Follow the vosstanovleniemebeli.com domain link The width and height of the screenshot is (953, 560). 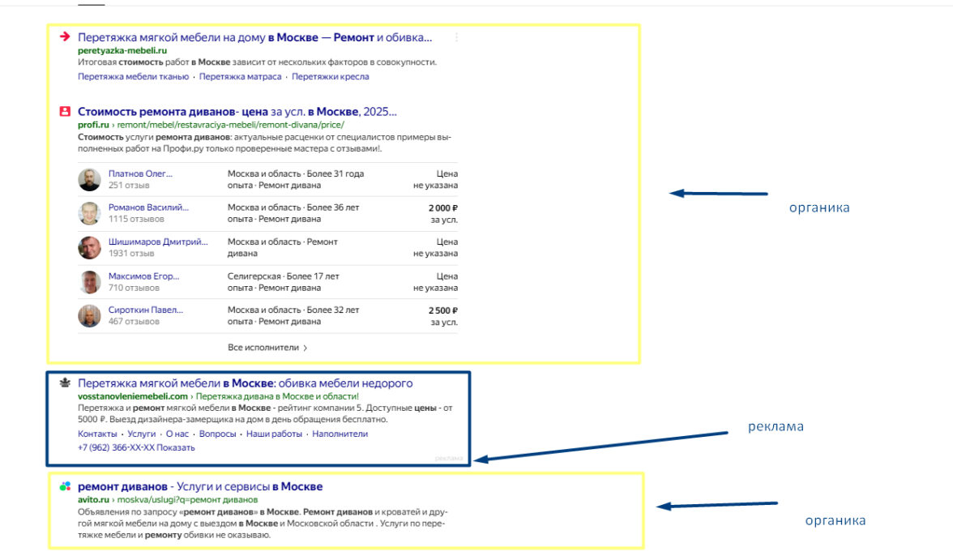point(133,396)
